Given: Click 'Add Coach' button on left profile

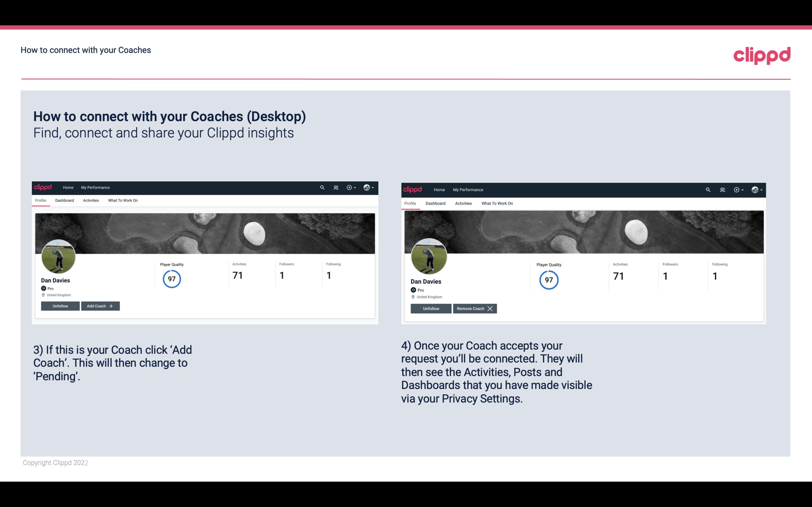Looking at the screenshot, I should [100, 306].
